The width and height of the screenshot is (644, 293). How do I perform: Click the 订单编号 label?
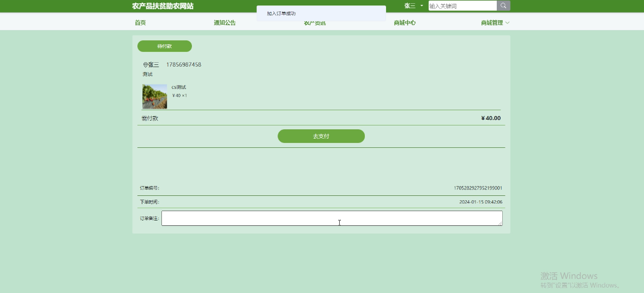[149, 188]
